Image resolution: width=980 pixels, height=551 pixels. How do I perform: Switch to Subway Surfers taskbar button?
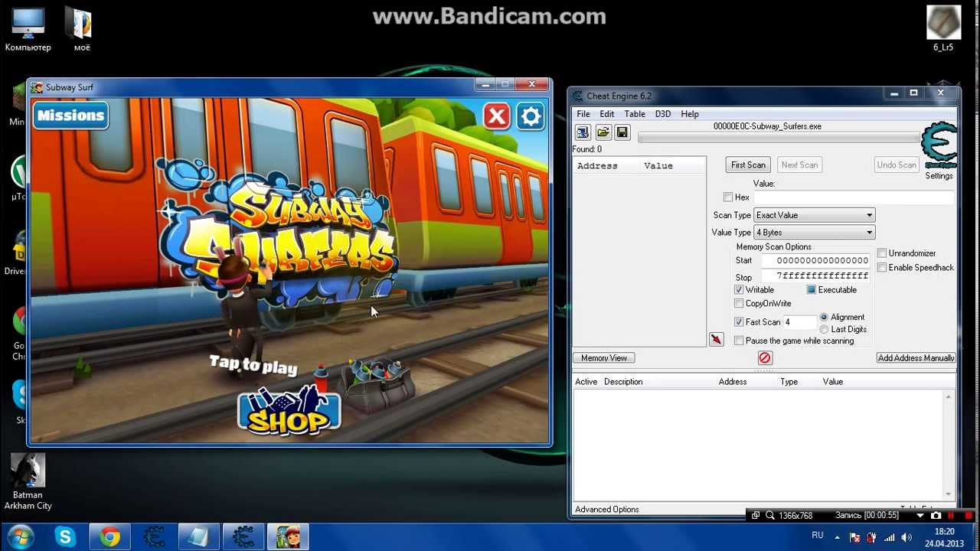tap(288, 537)
